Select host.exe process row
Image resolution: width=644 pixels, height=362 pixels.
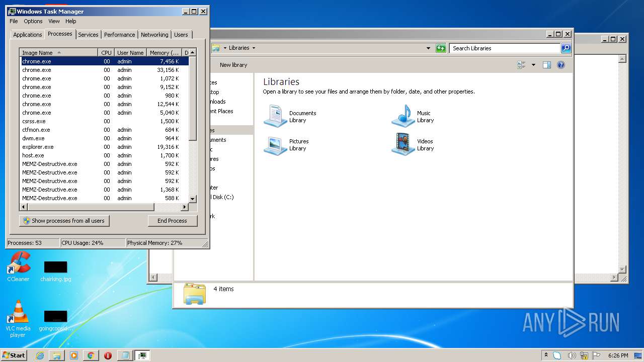[x=104, y=155]
